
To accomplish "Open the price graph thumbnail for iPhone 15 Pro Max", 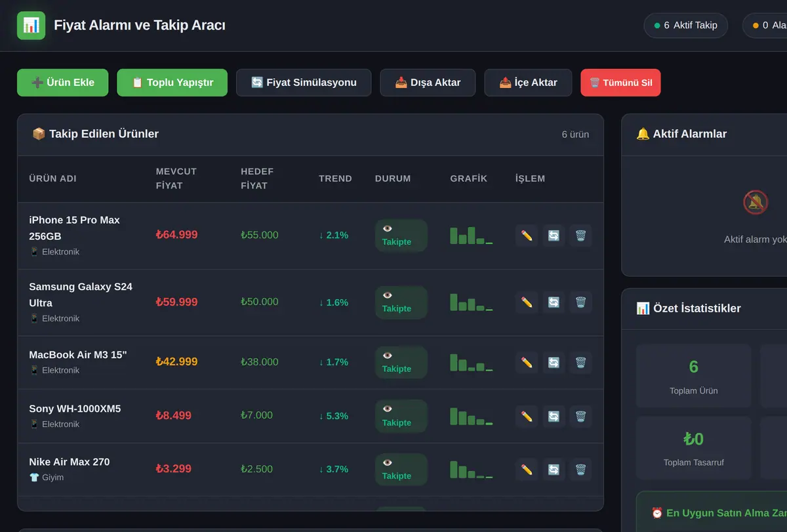I will pyautogui.click(x=472, y=235).
